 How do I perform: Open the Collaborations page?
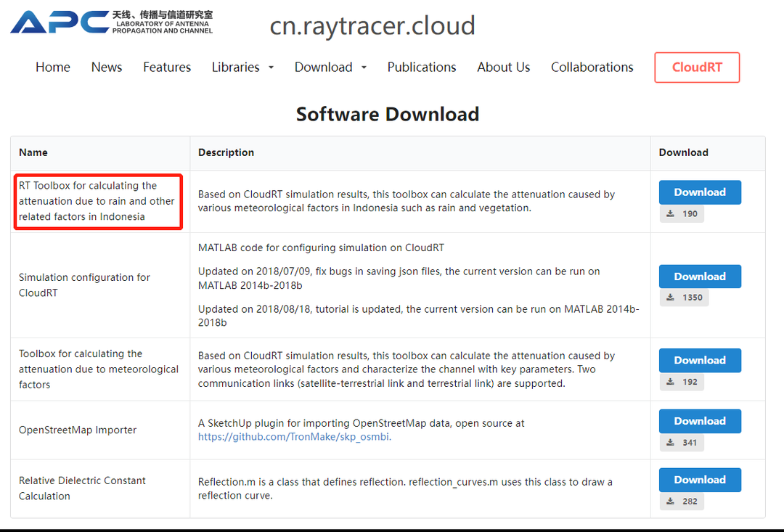[x=592, y=67]
